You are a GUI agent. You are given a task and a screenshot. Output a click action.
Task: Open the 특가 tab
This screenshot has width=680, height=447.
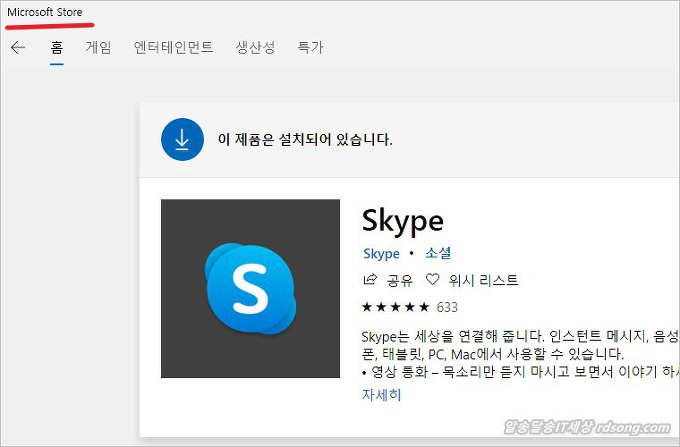[x=310, y=47]
